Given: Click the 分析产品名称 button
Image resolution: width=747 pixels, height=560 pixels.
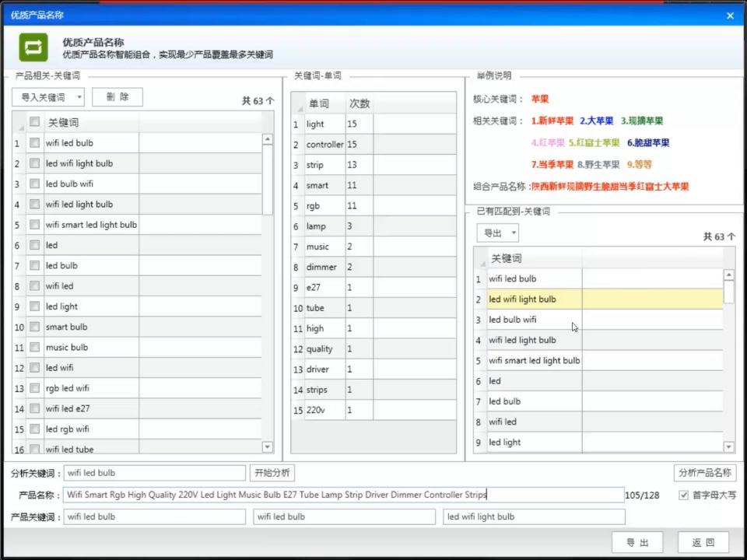Looking at the screenshot, I should point(705,473).
